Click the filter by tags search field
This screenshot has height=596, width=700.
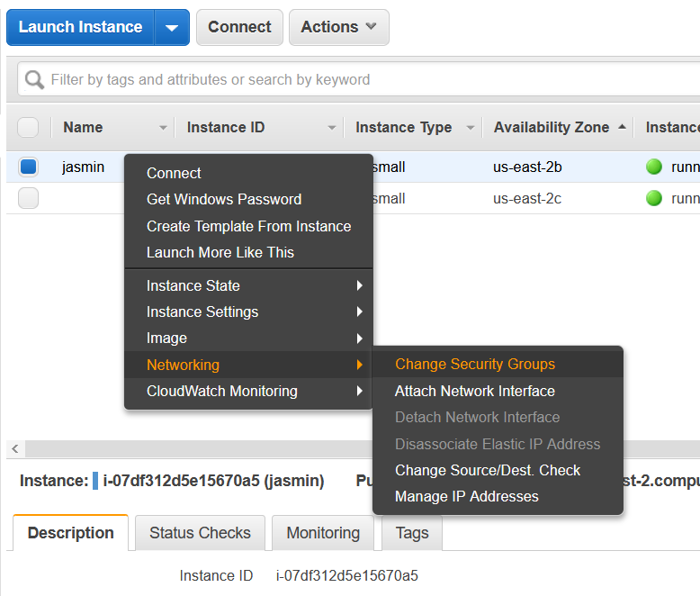click(360, 80)
